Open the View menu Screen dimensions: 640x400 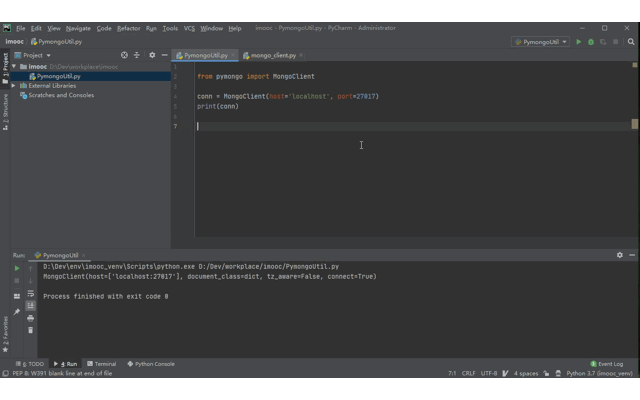pos(53,28)
